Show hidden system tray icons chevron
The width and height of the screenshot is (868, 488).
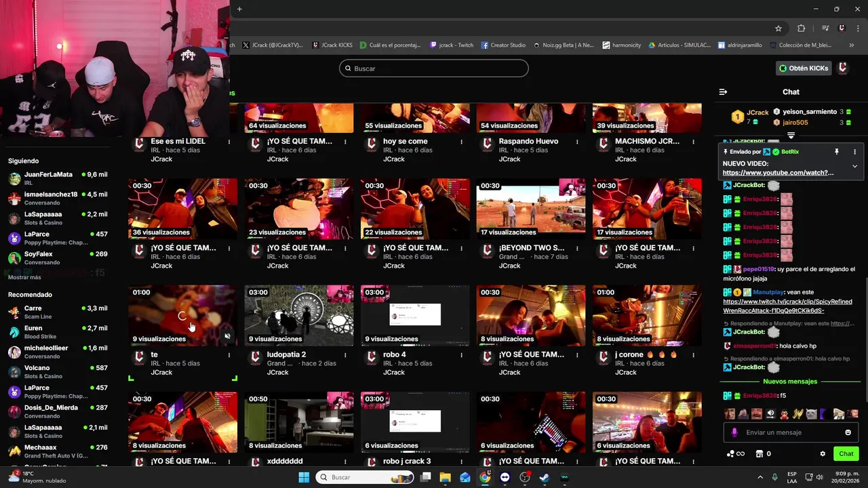point(759,477)
